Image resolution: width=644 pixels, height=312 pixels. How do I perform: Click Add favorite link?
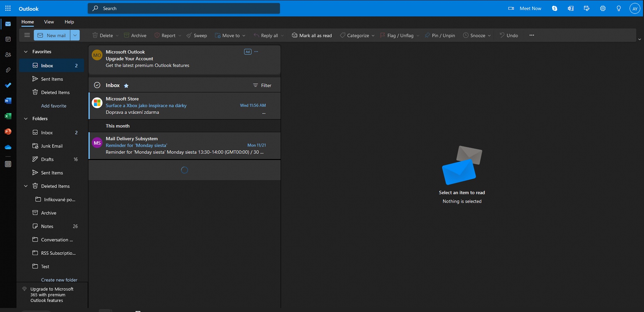point(54,106)
